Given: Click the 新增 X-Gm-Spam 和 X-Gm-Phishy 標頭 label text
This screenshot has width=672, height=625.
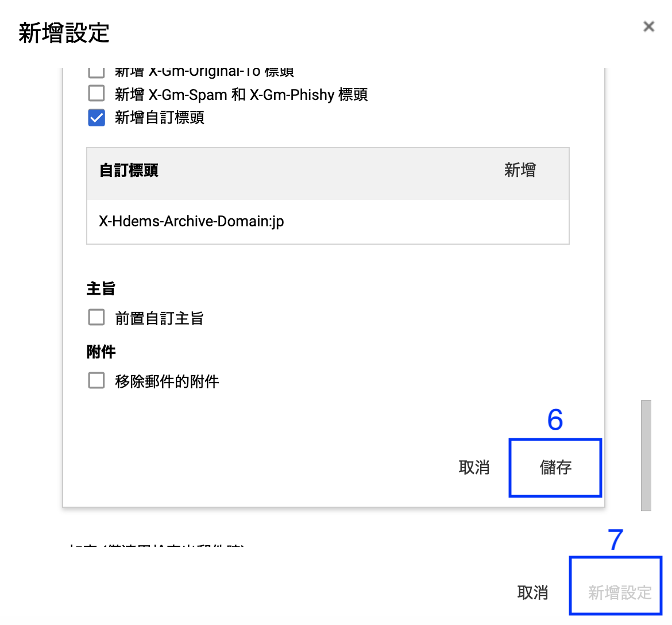Looking at the screenshot, I should click(241, 94).
